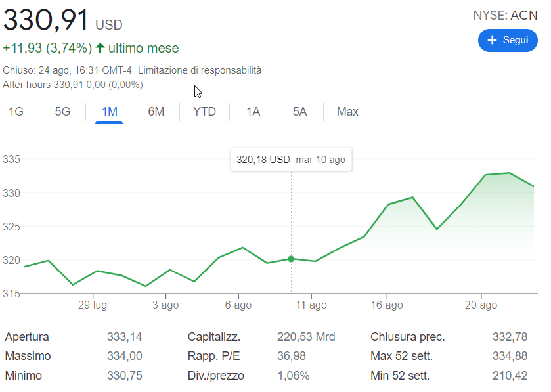This screenshot has height=392, width=551.
Task: Click the plus icon in the Segui button
Action: click(x=491, y=41)
